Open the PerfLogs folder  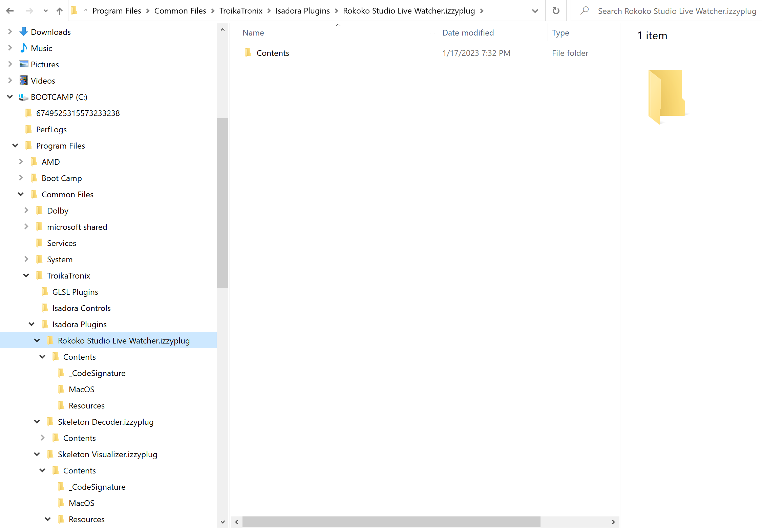tap(51, 129)
